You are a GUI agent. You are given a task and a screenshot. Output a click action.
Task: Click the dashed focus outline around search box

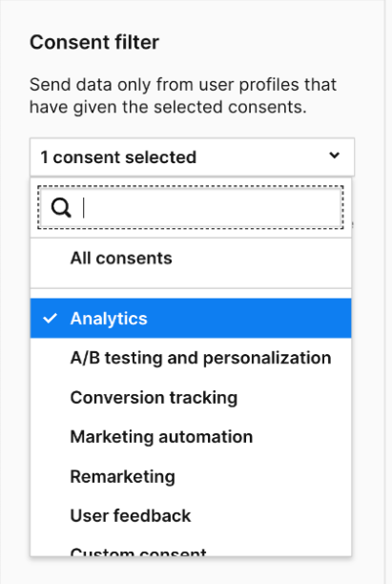coord(190,186)
